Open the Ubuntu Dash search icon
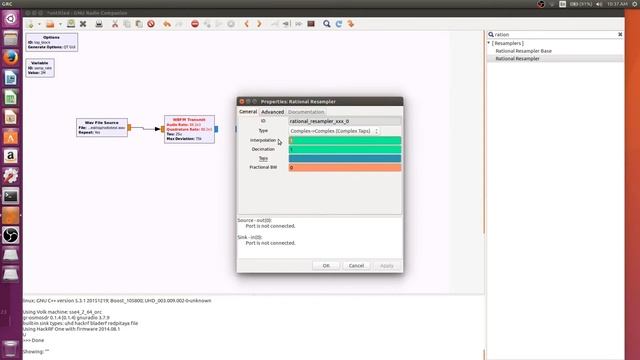This screenshot has height=360, width=640. pyautogui.click(x=11, y=18)
